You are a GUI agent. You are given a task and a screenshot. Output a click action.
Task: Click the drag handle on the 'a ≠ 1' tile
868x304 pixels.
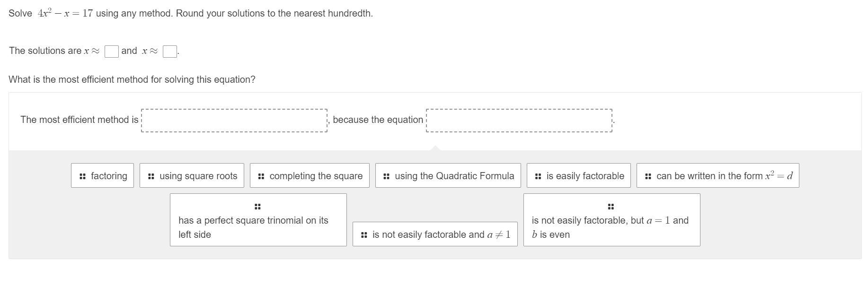pyautogui.click(x=364, y=235)
